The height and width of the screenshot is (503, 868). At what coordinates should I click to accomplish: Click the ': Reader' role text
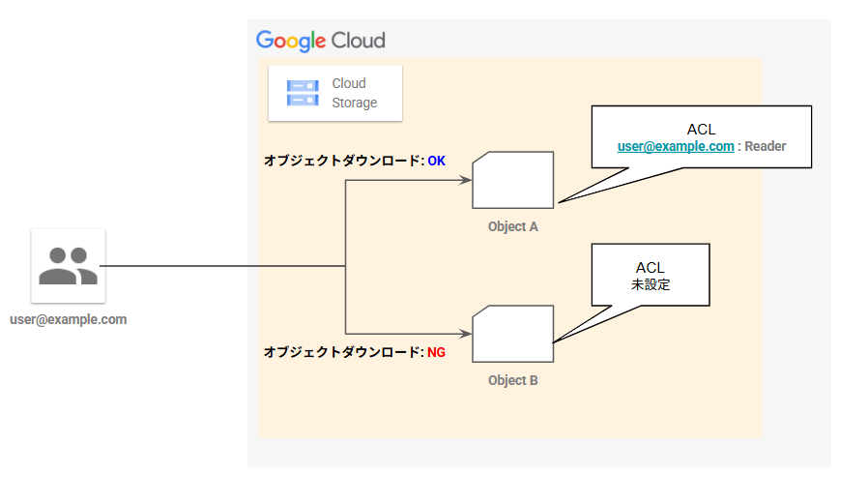(x=762, y=146)
